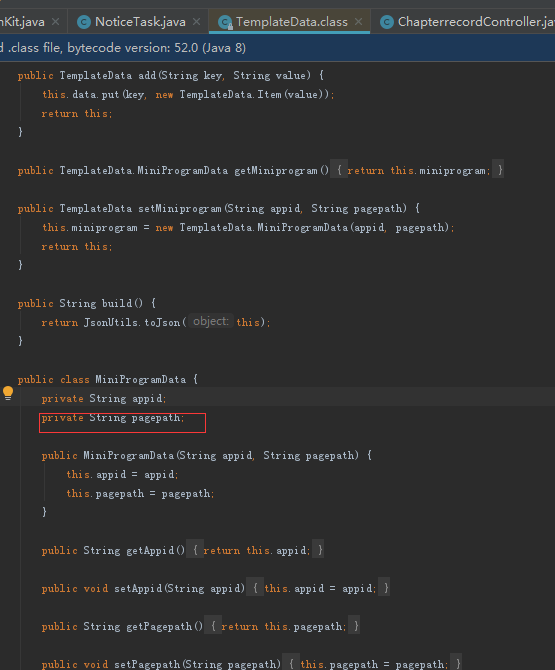Close the partially visible Kit.java tab
Viewport: 555px width, 670px height.
[56, 22]
